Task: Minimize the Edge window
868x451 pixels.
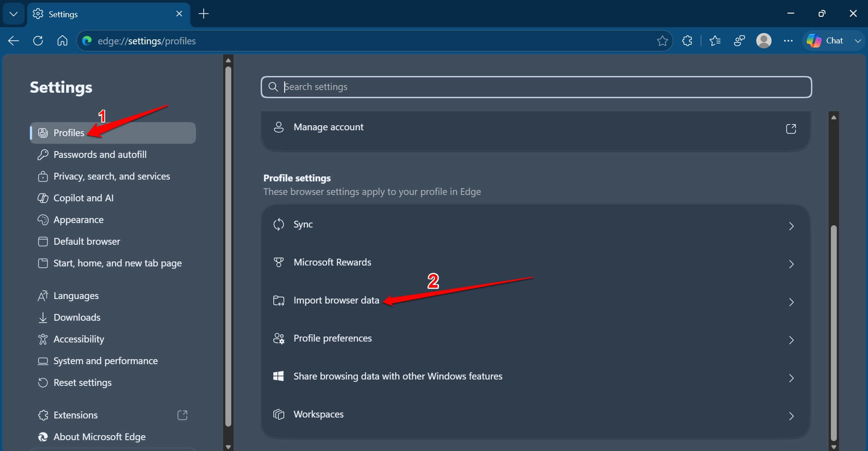Action: coord(791,14)
